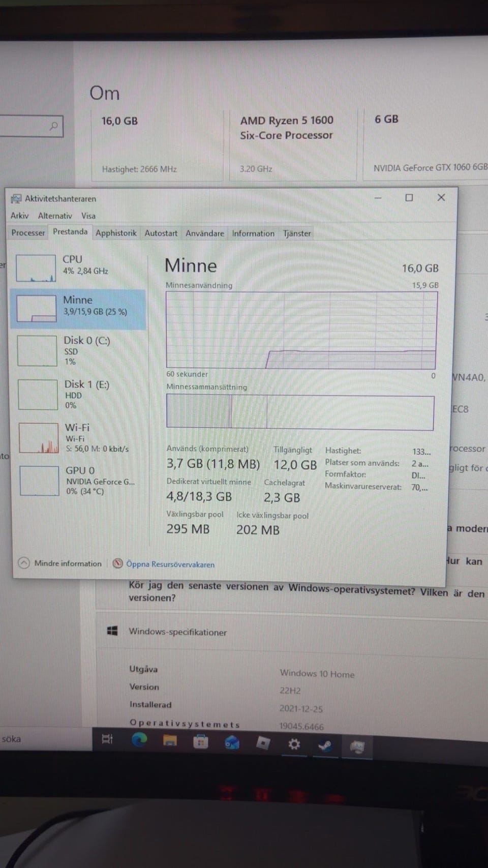This screenshot has width=488, height=868.
Task: Click the magnifier icon in Settings search
Action: [x=54, y=126]
